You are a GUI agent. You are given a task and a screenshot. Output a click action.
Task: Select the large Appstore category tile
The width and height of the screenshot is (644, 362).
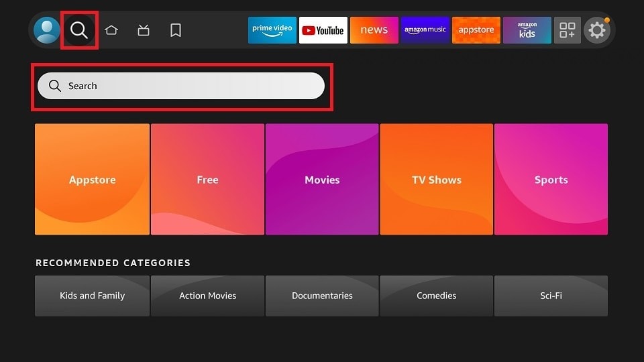pyautogui.click(x=92, y=180)
